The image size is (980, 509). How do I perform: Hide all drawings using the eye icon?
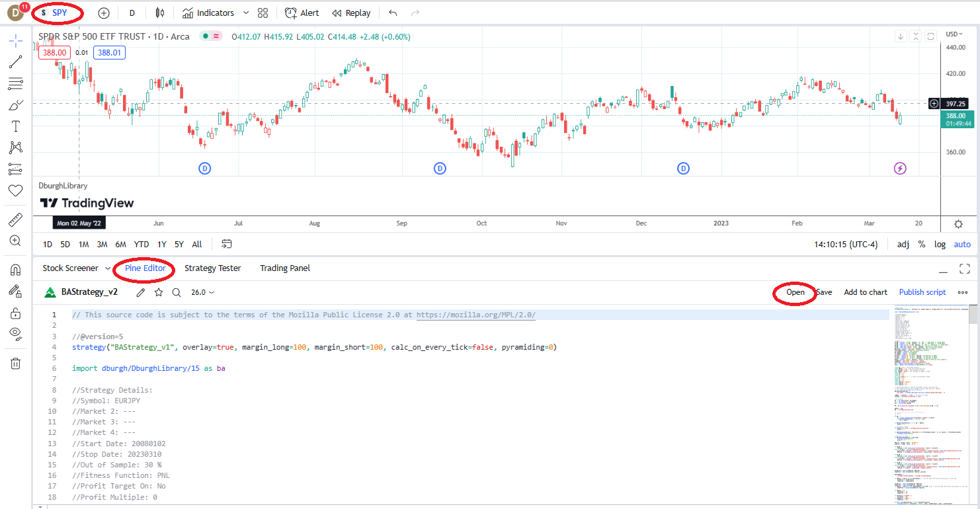click(15, 334)
